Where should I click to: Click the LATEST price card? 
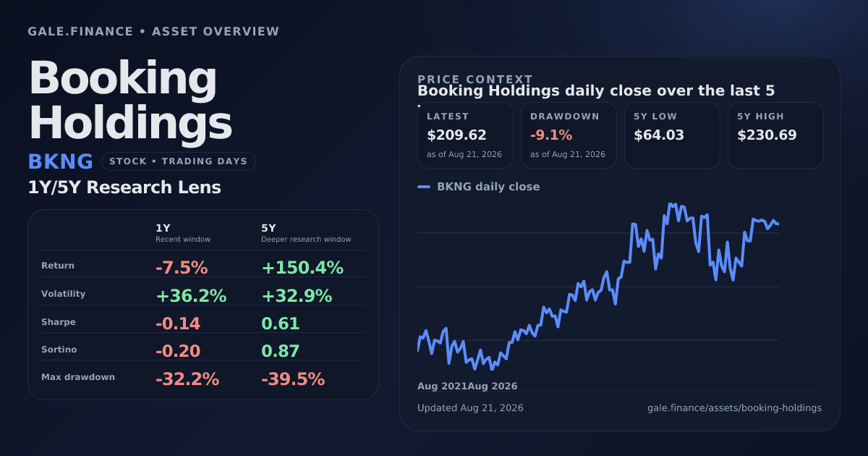point(465,135)
